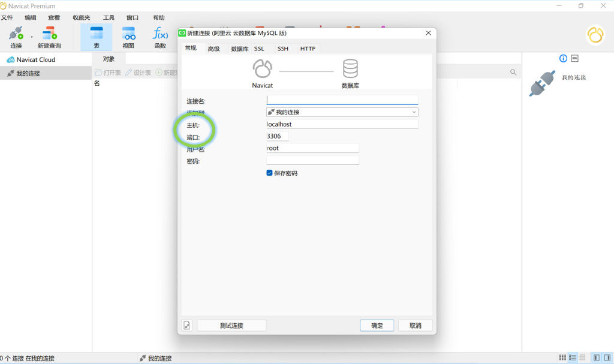
Task: Click the 连接 connection toolbar icon
Action: [x=16, y=37]
